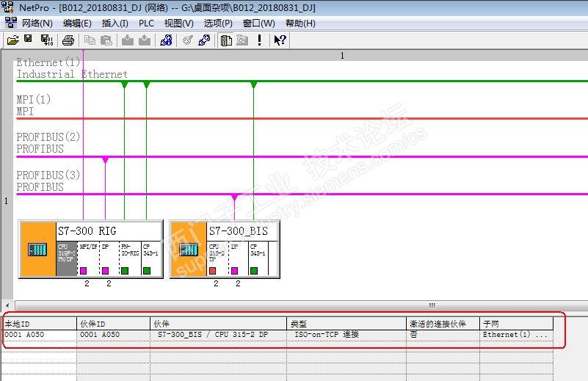Click the 本地ID column header
Screen dimensions: 588x381
pyautogui.click(x=39, y=324)
